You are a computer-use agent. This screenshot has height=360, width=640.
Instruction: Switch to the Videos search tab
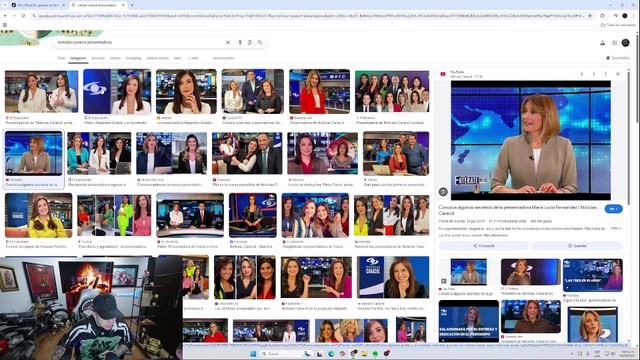116,58
